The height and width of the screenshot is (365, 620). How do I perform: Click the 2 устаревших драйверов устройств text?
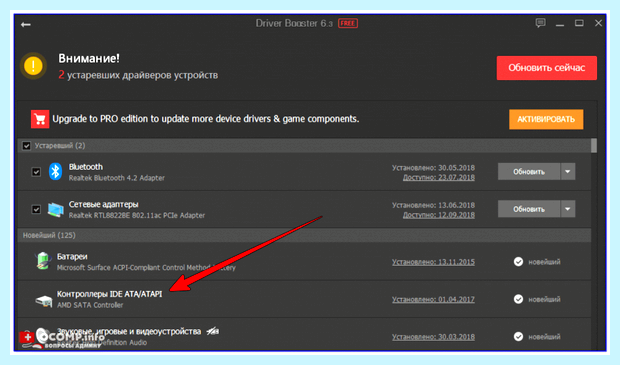138,75
